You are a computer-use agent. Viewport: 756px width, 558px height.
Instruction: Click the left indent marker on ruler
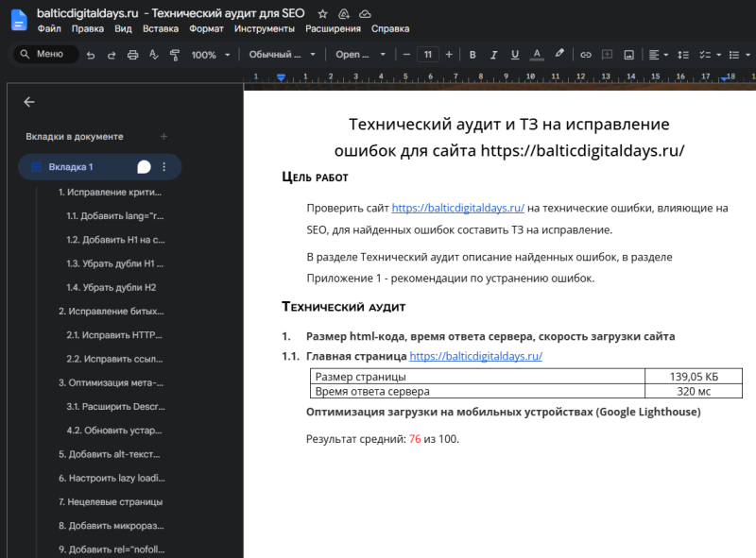click(x=281, y=77)
